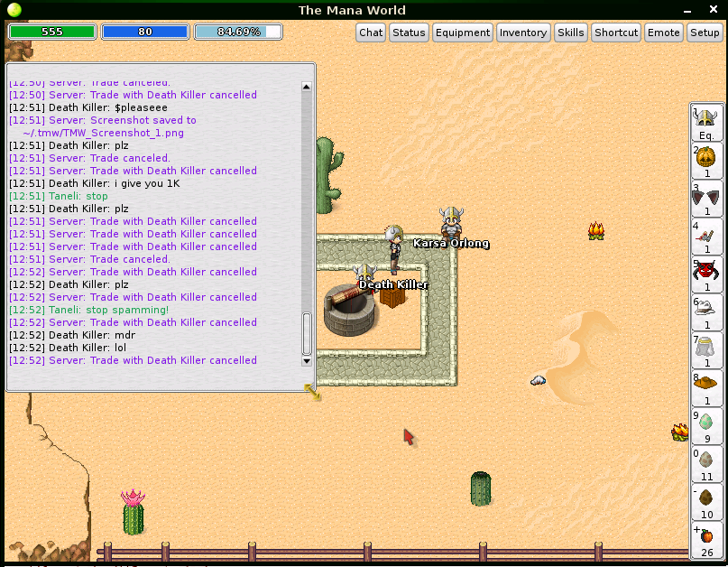
Task: Click the blue mana bar showing 80
Action: [145, 32]
